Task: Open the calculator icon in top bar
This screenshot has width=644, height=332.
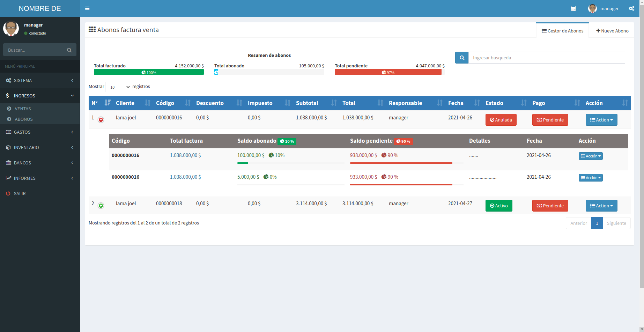Action: [x=573, y=8]
